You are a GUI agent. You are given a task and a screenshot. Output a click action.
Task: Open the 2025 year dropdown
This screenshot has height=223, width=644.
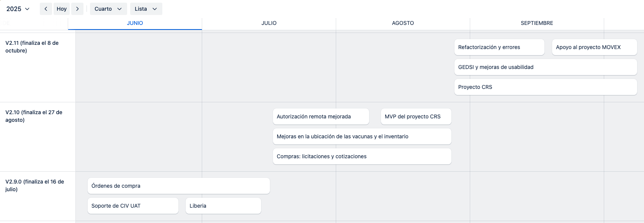(18, 9)
